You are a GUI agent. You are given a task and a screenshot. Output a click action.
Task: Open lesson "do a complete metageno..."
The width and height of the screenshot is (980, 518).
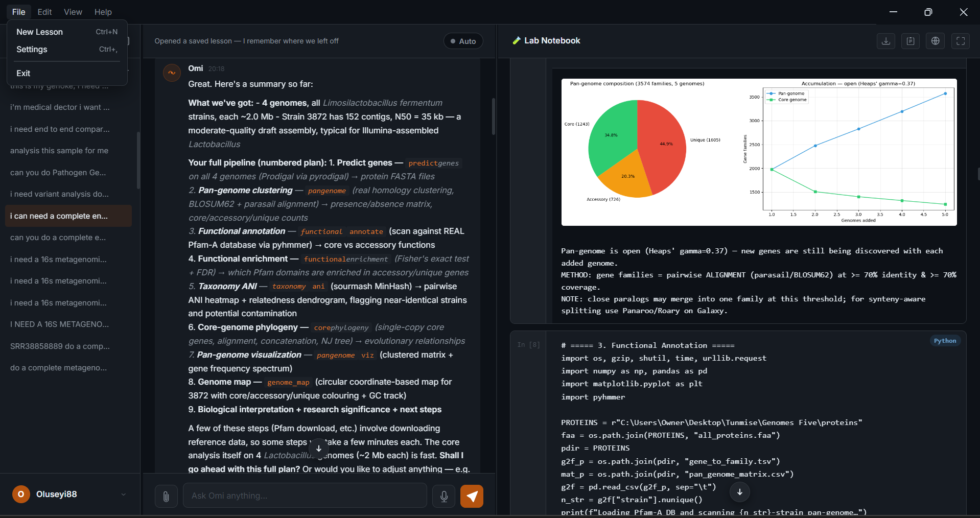(68, 368)
